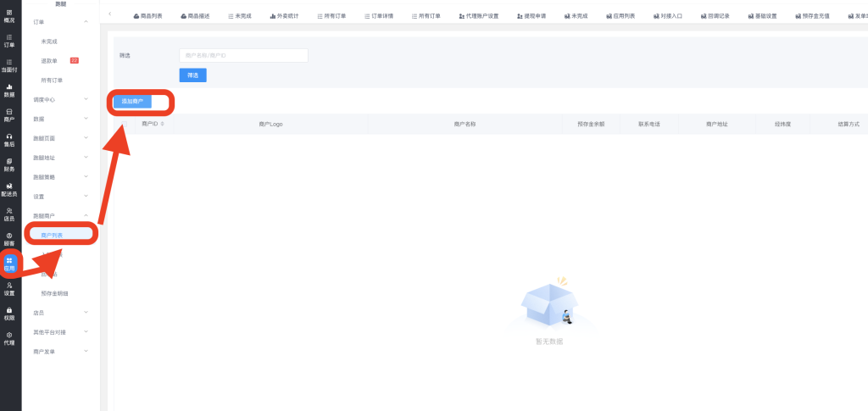Click the 应用 apps sidebar icon

click(9, 264)
